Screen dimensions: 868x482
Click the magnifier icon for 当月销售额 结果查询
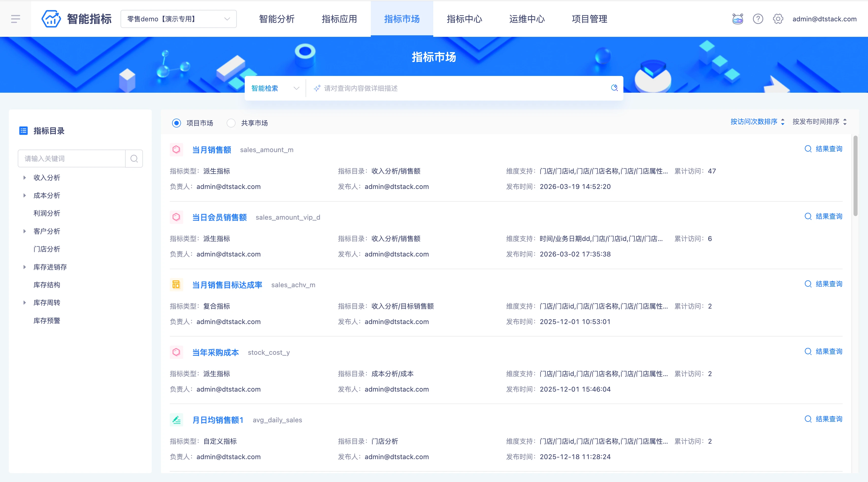click(x=808, y=149)
